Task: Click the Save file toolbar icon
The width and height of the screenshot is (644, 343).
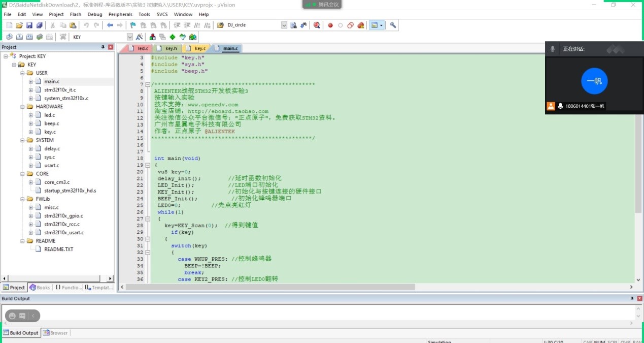Action: [29, 25]
